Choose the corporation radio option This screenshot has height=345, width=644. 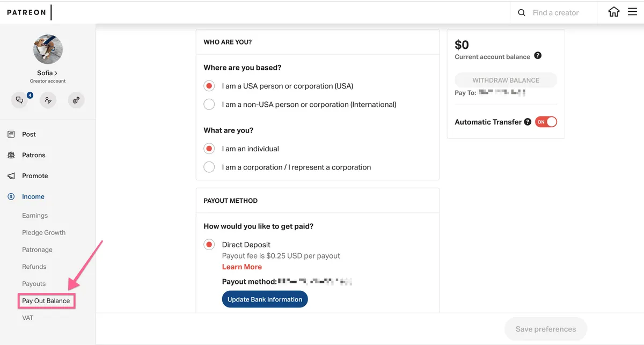[x=209, y=167]
